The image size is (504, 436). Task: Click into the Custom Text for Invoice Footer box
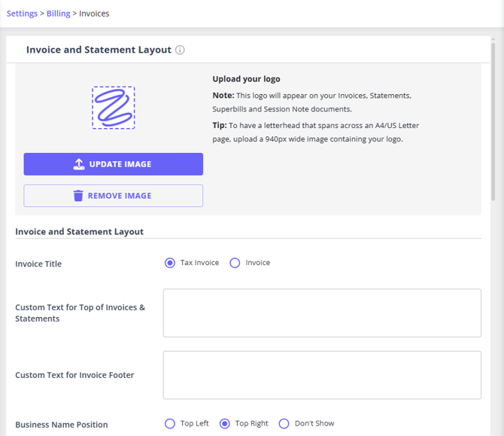322,374
